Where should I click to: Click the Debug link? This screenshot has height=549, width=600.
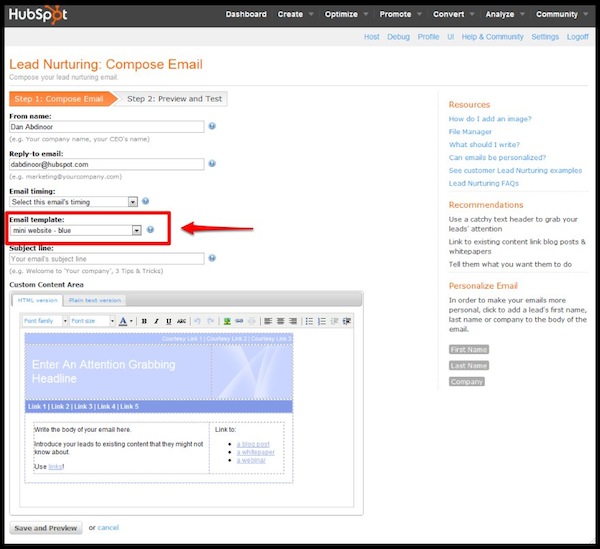tap(398, 37)
